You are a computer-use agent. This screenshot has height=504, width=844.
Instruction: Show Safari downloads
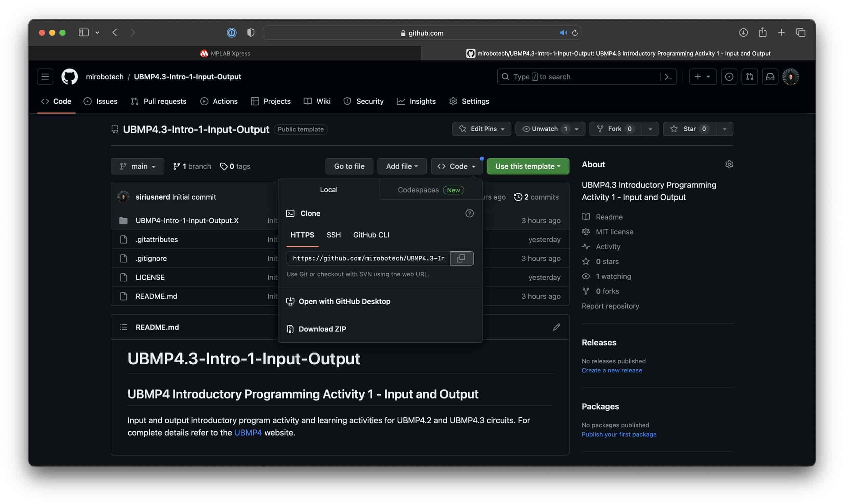743,33
